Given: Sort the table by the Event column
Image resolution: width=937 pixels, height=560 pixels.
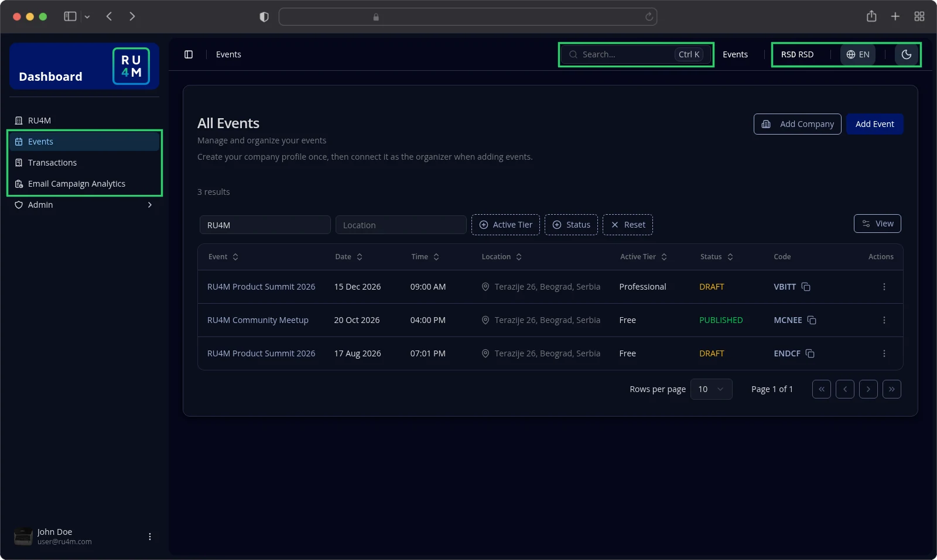Looking at the screenshot, I should (x=224, y=257).
